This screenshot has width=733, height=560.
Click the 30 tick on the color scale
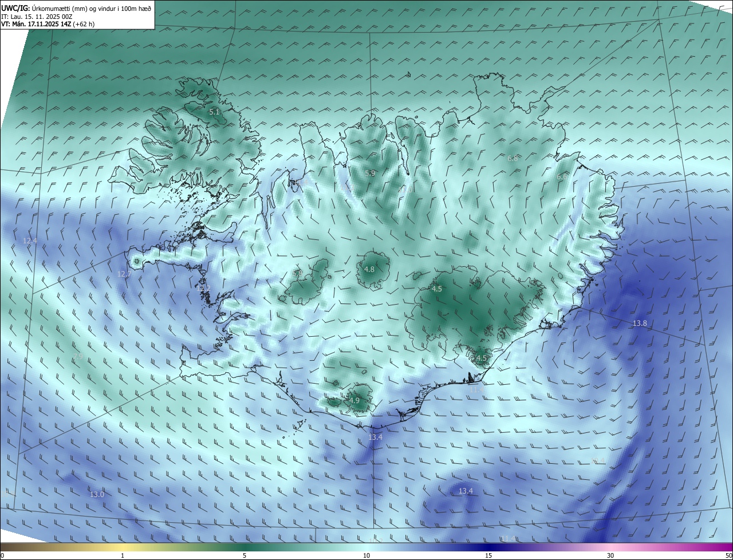coord(610,555)
